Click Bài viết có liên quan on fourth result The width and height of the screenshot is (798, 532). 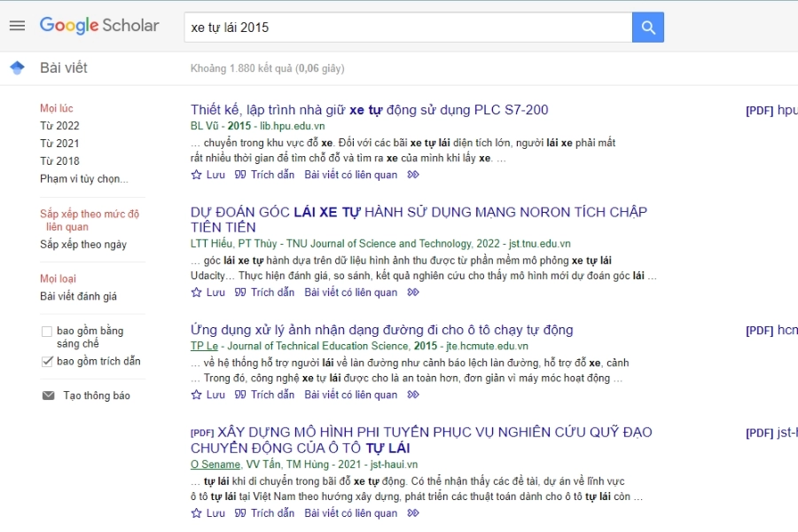pos(350,513)
